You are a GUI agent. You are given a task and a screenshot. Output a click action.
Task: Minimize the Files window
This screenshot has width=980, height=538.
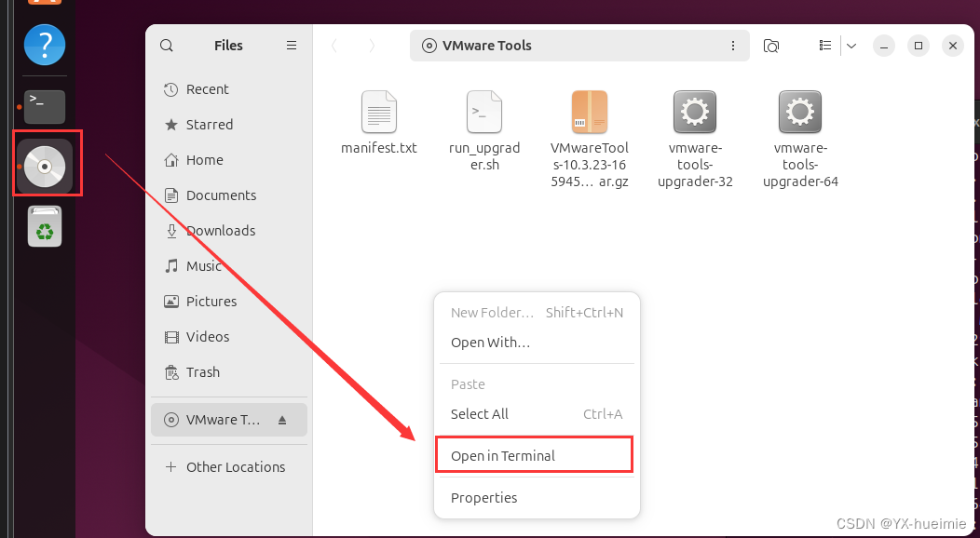click(884, 46)
